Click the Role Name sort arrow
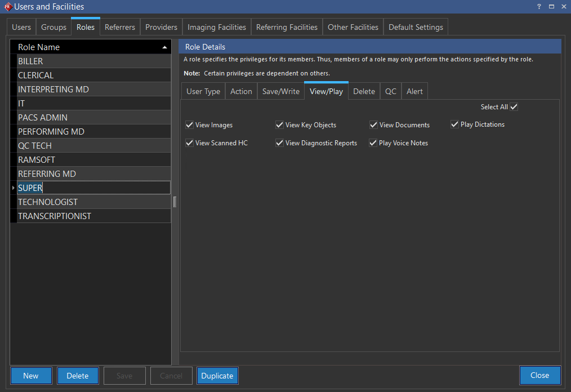Screen dimensions: 571x392 click(164, 47)
